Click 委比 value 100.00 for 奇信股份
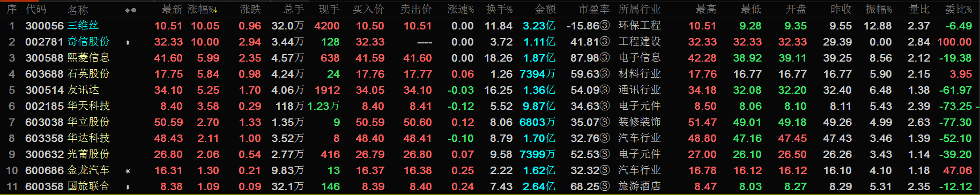Screen dimensions: 980x195 coord(954,42)
